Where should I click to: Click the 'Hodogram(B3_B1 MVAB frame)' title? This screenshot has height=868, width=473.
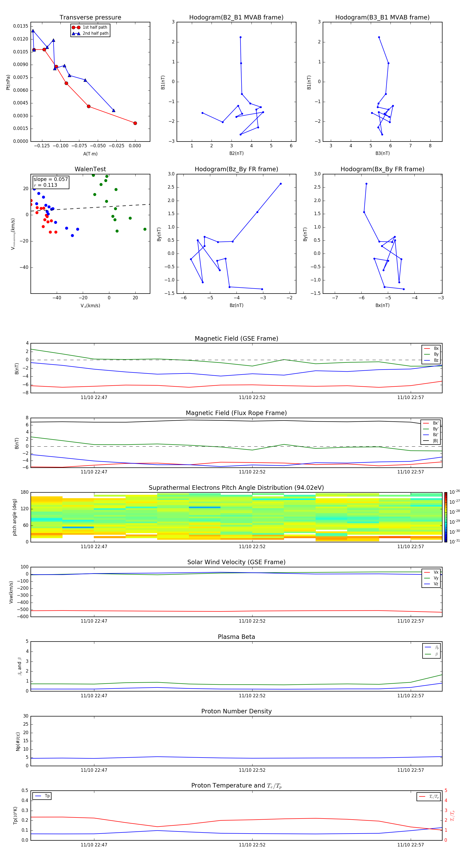pyautogui.click(x=382, y=18)
